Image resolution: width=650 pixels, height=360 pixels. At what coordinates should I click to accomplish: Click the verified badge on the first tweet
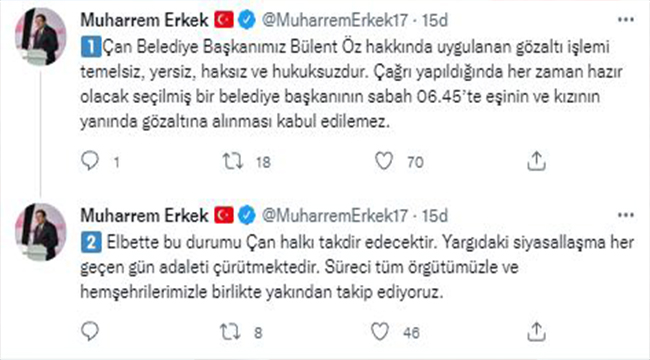247,20
